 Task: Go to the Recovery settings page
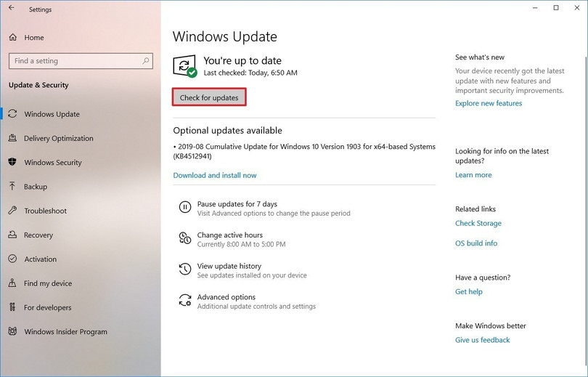pos(38,235)
